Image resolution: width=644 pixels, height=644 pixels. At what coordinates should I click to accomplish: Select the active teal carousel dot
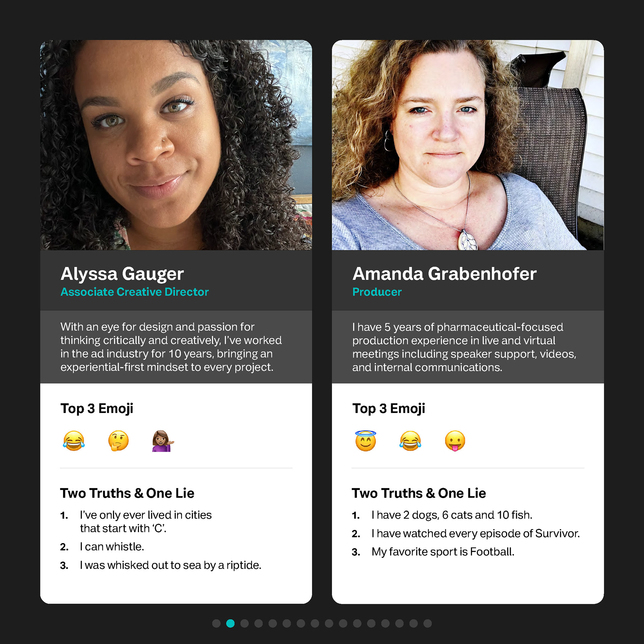[x=230, y=624]
